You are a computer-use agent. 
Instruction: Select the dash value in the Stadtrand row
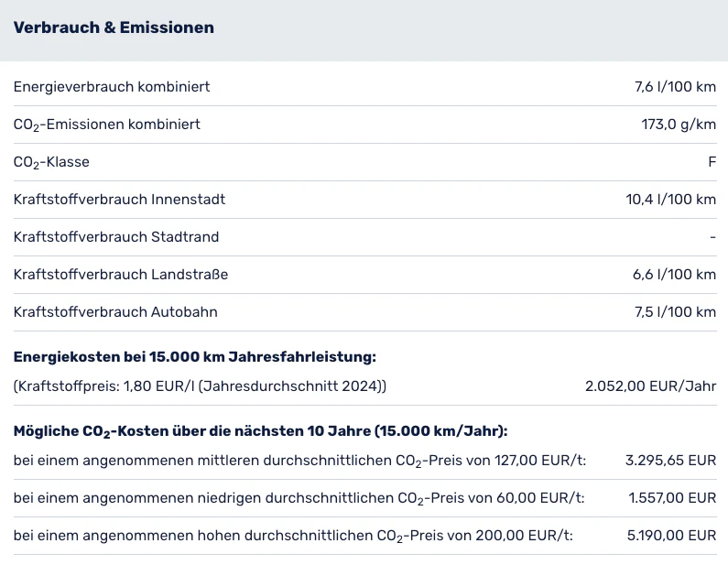pyautogui.click(x=712, y=237)
